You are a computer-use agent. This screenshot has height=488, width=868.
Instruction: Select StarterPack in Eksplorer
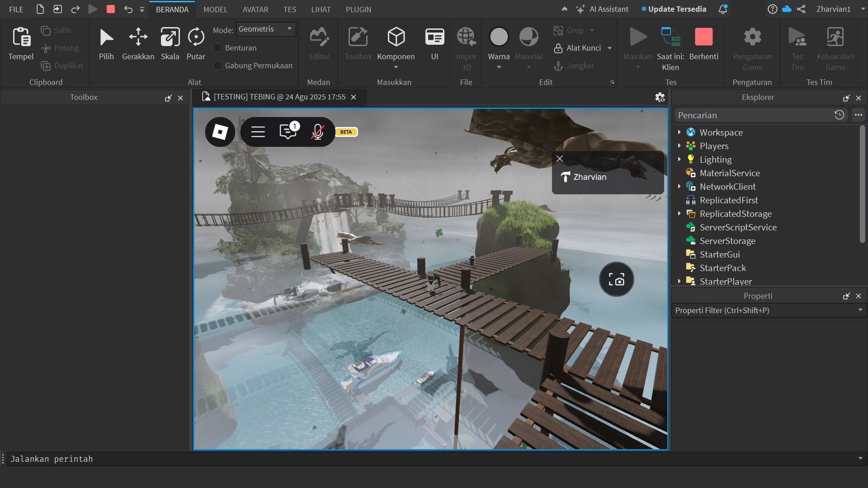tap(723, 268)
